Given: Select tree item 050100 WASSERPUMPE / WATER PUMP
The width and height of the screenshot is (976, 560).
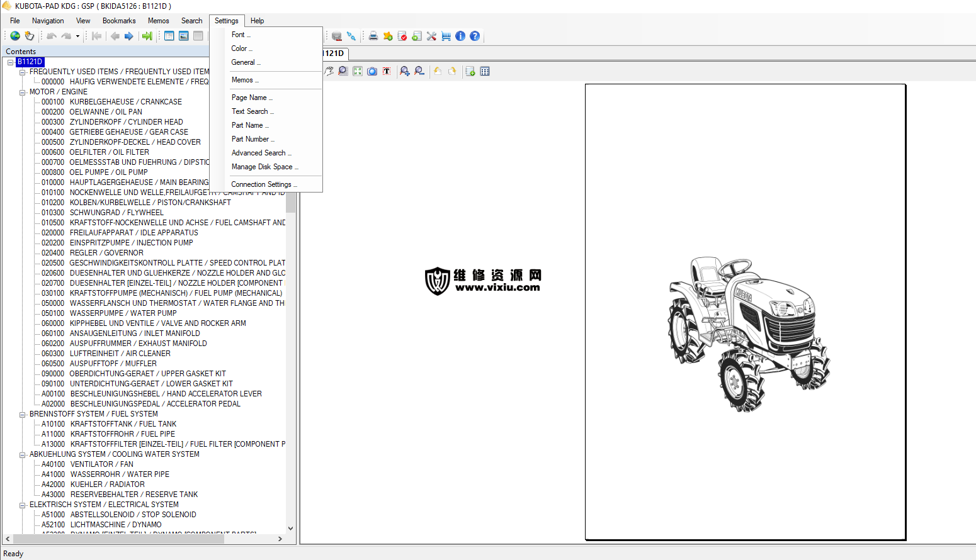Looking at the screenshot, I should pyautogui.click(x=109, y=313).
